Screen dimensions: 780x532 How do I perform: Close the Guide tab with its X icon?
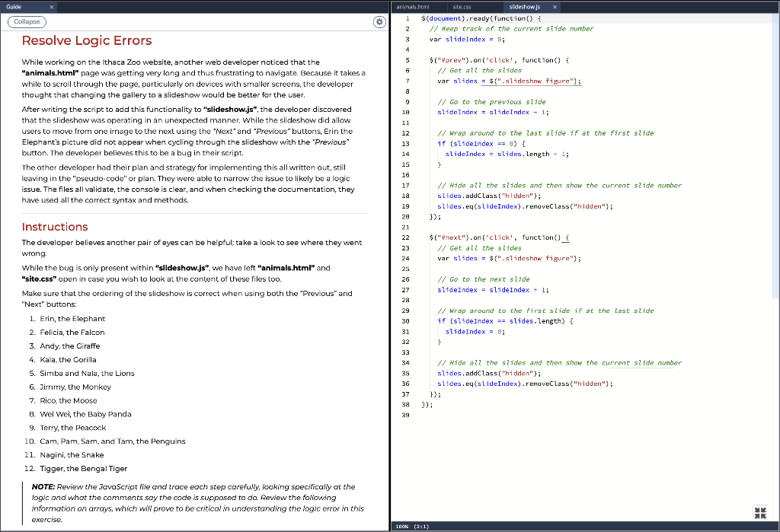coord(50,6)
